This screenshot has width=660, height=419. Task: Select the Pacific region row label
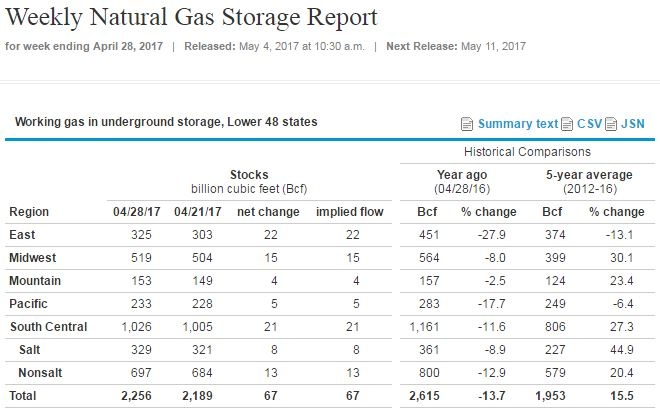[29, 304]
